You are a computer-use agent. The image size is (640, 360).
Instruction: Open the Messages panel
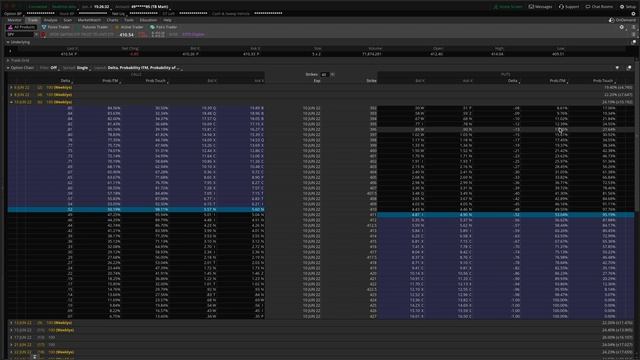click(x=540, y=7)
